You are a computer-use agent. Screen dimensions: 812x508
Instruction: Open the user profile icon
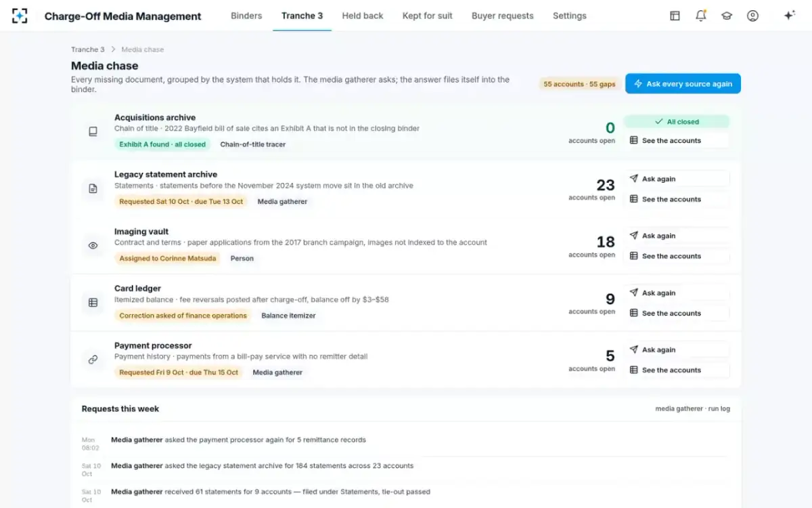coord(752,16)
